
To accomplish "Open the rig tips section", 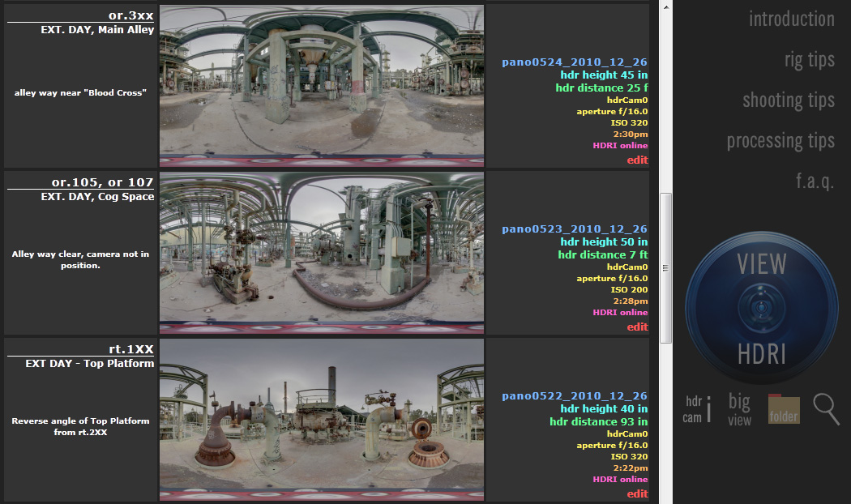I will pyautogui.click(x=809, y=60).
